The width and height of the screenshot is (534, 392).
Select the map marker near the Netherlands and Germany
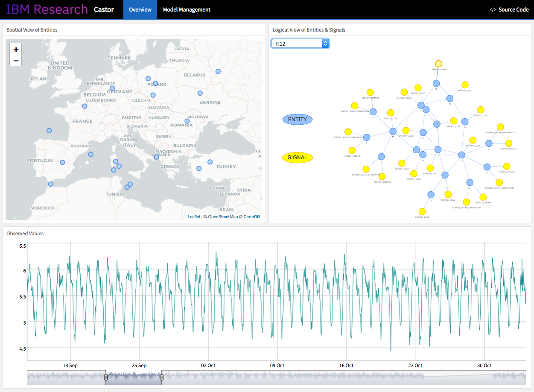click(112, 88)
